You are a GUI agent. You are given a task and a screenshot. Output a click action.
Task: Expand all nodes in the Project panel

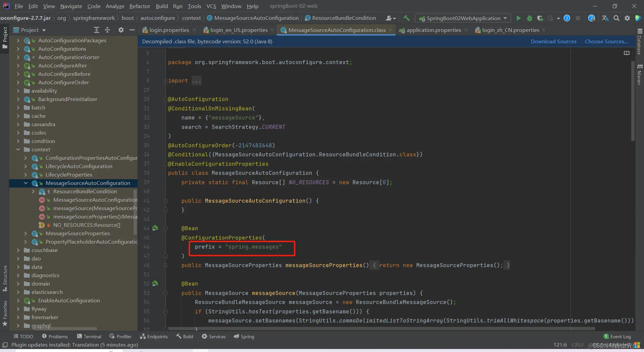[97, 30]
